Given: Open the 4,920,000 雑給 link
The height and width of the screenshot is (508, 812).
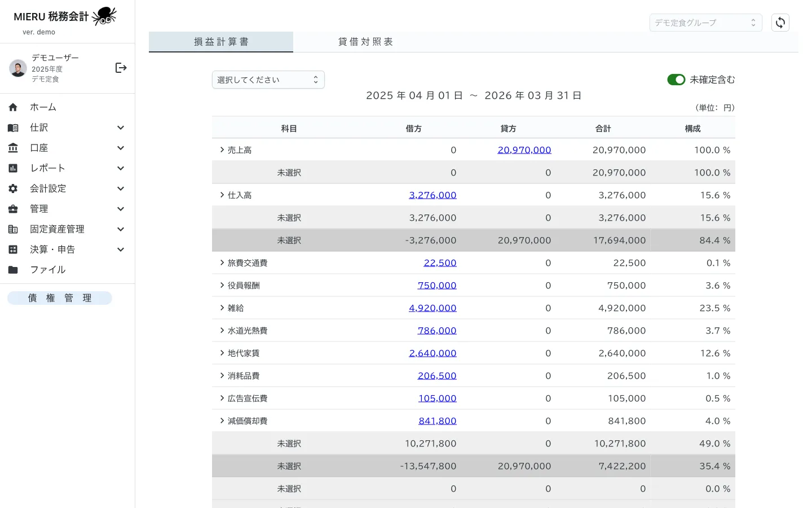Looking at the screenshot, I should (x=433, y=308).
